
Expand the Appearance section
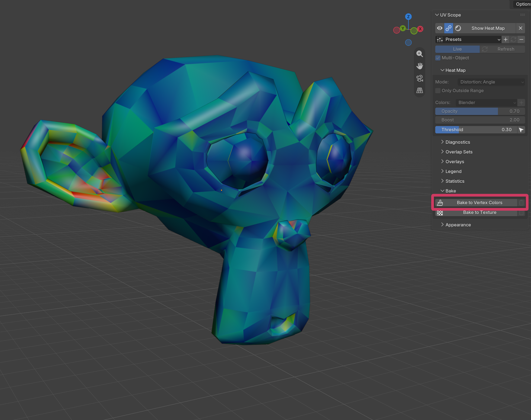pos(456,225)
